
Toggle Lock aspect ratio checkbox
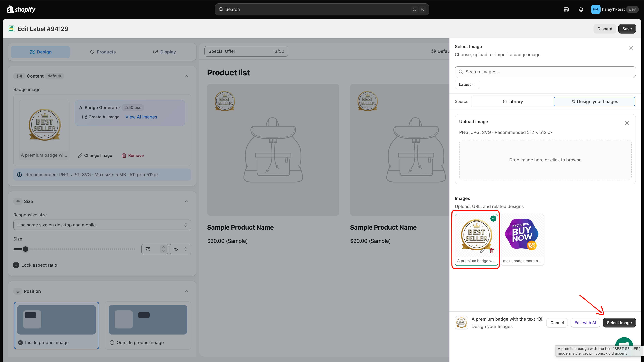coord(16,265)
